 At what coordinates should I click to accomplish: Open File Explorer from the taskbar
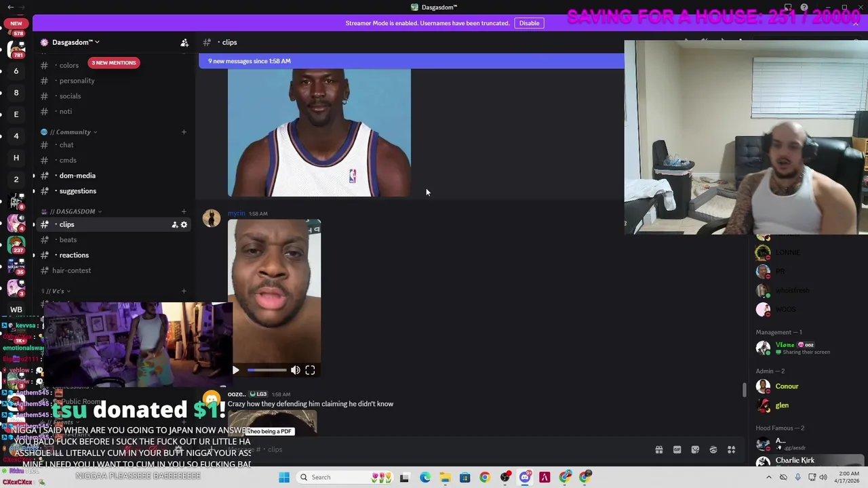click(445, 477)
